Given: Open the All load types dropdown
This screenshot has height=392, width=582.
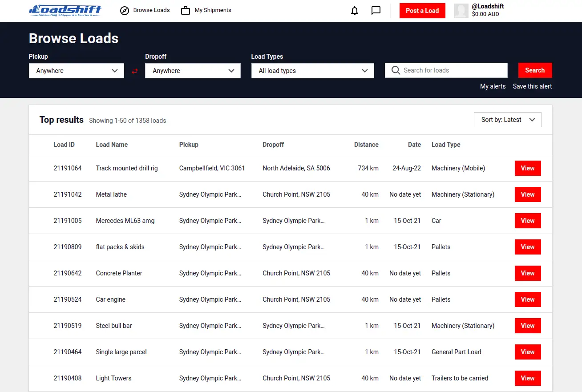Looking at the screenshot, I should coord(312,71).
